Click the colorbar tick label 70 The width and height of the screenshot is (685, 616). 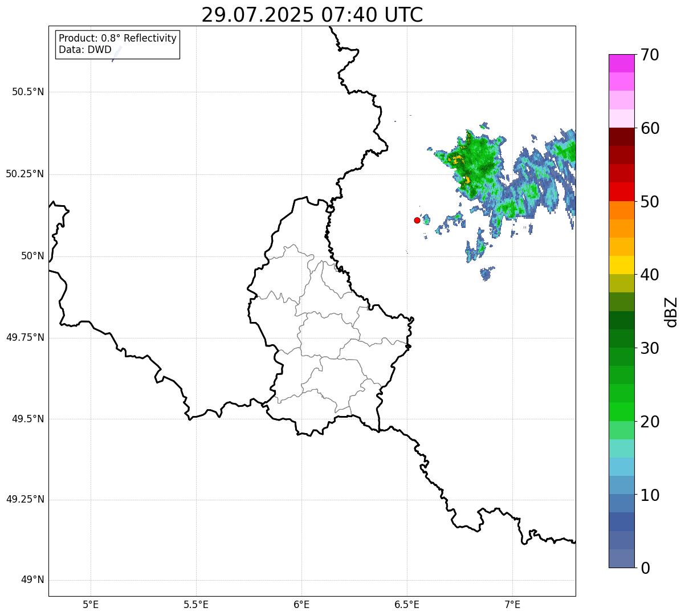[x=650, y=55]
